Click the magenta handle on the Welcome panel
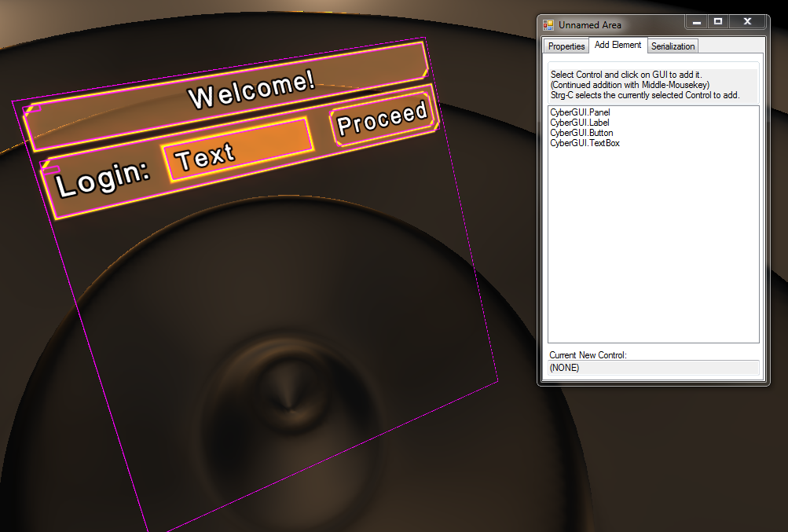 pos(31,108)
